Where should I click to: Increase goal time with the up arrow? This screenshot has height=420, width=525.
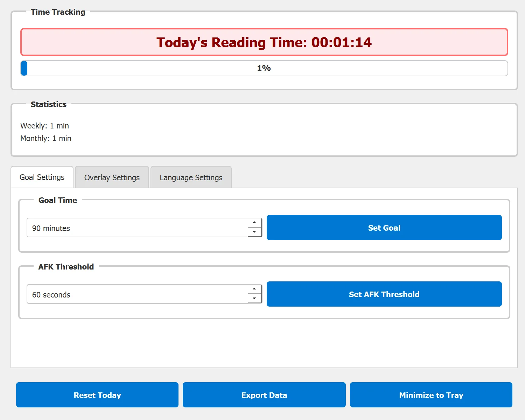coord(254,223)
